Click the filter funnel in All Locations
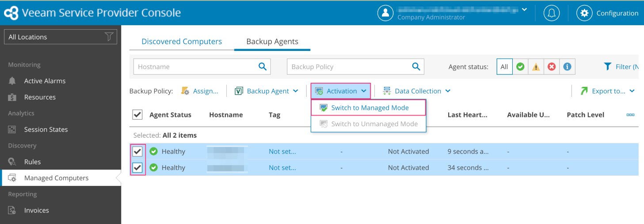This screenshot has width=644, height=224. [x=109, y=37]
